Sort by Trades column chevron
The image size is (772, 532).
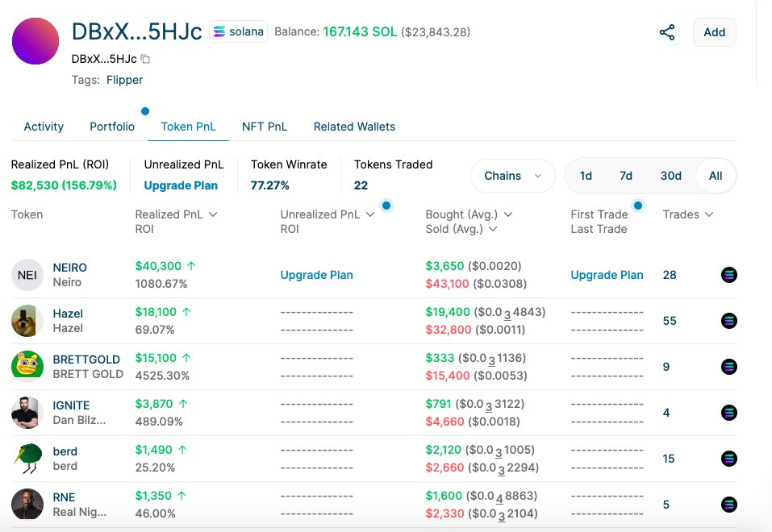tap(709, 214)
